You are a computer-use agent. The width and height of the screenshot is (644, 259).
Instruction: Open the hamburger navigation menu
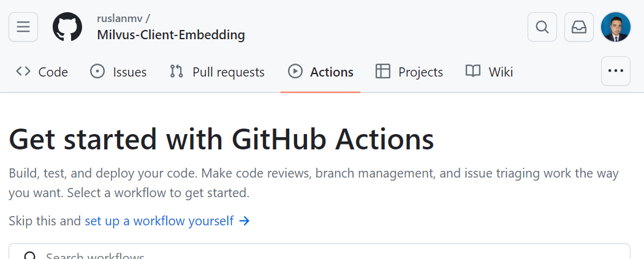click(x=23, y=27)
